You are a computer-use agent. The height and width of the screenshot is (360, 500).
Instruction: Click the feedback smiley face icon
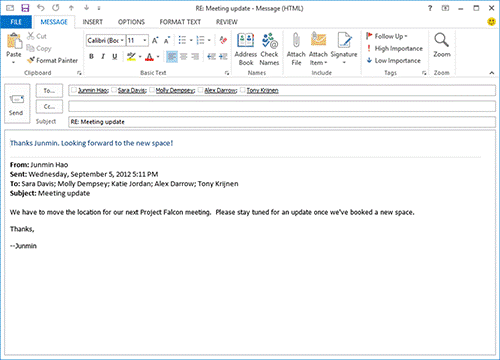coord(491,22)
